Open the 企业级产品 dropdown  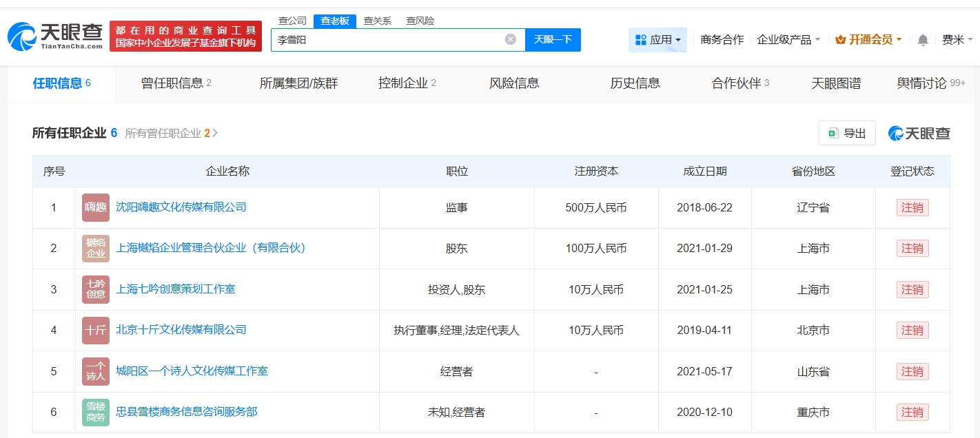[x=788, y=40]
